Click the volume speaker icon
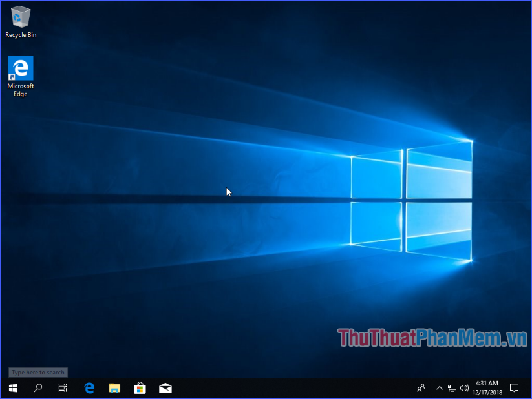The image size is (532, 399). pos(464,388)
